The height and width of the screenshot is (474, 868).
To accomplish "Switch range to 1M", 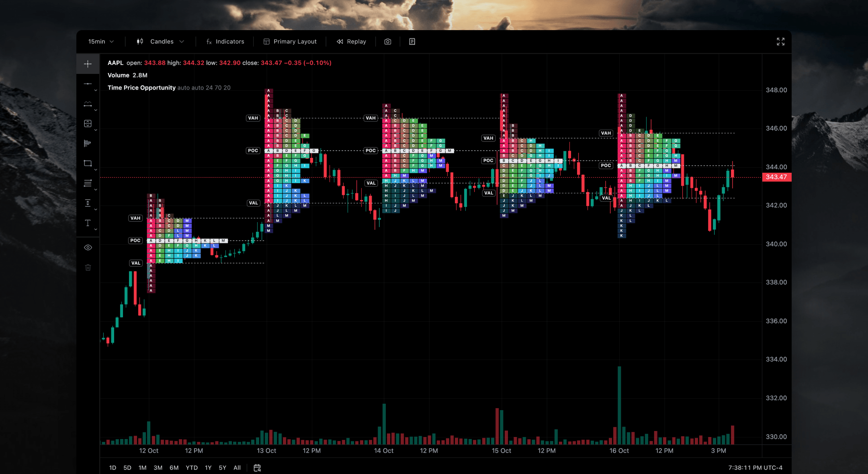I will (x=143, y=468).
